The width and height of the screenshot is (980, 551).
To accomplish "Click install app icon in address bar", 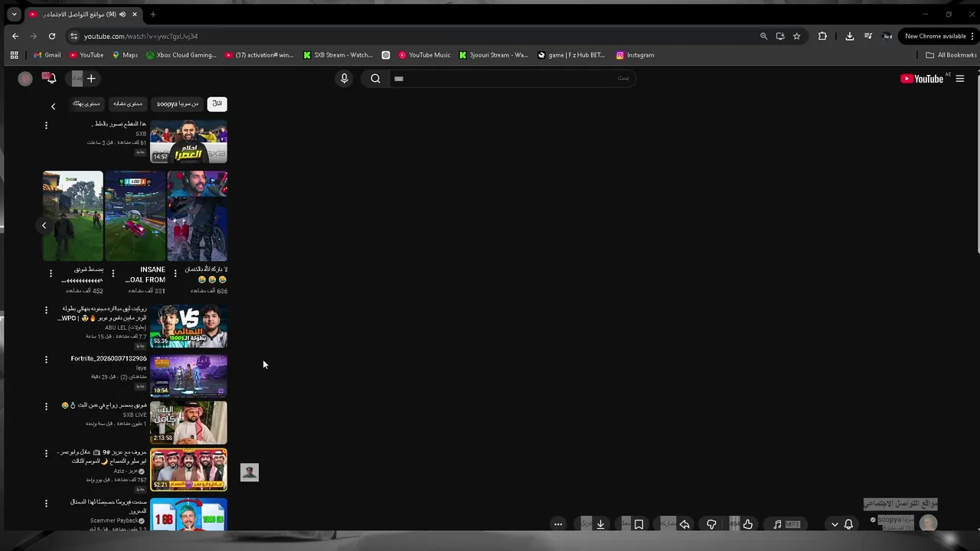I will pos(780,36).
